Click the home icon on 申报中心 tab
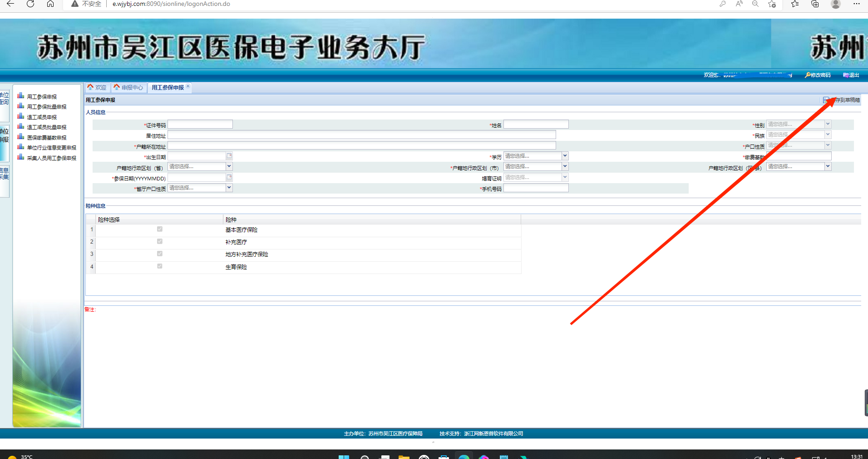The width and height of the screenshot is (868, 459). [x=117, y=87]
